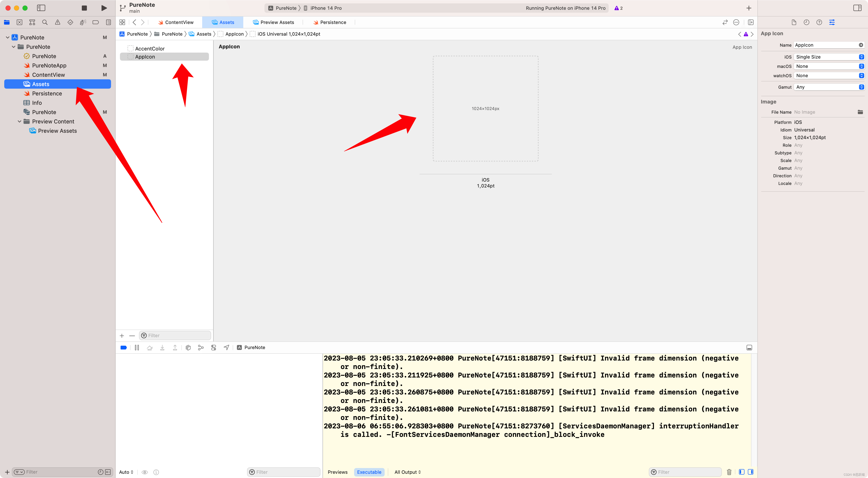Clear console with trash icon

[729, 472]
